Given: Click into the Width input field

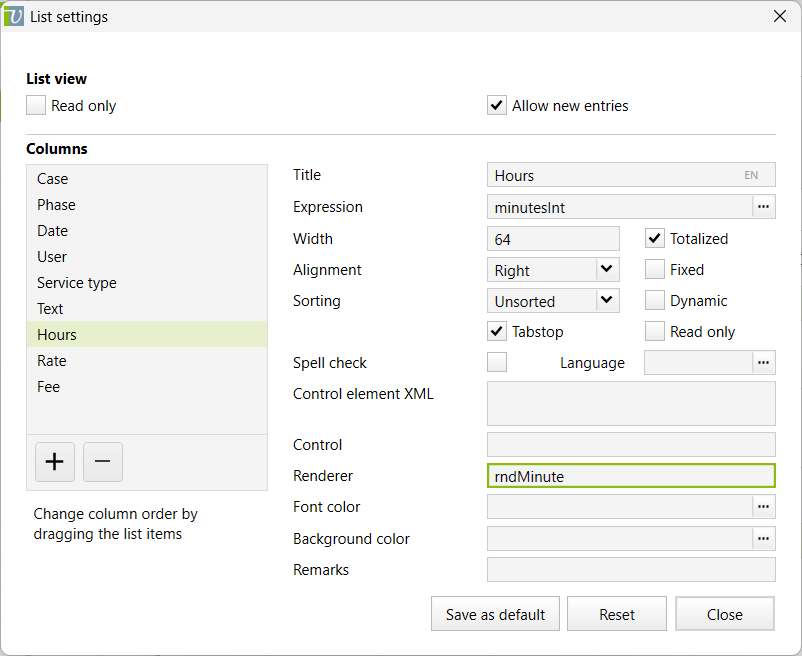Looking at the screenshot, I should click(553, 239).
